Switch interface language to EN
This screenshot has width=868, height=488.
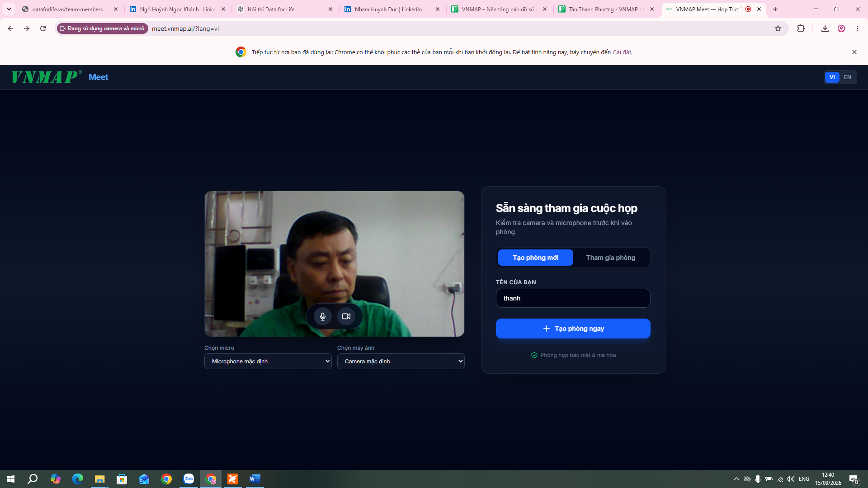click(x=848, y=77)
